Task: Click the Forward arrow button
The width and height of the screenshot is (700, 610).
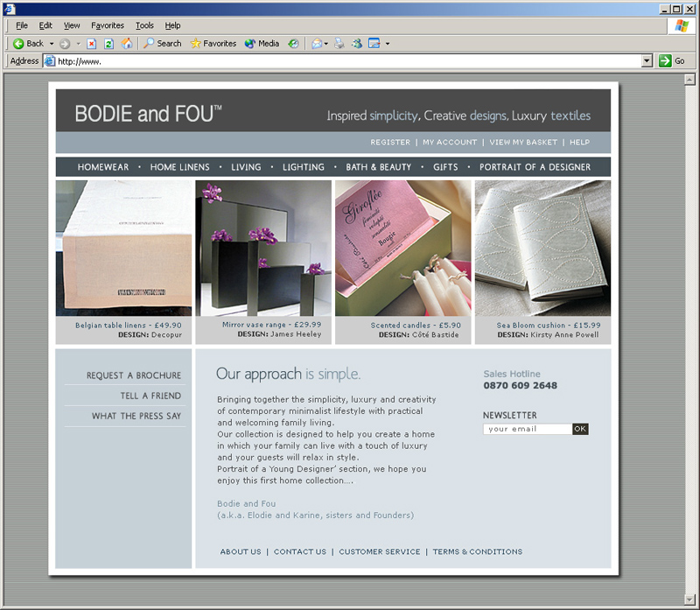Action: tap(65, 43)
